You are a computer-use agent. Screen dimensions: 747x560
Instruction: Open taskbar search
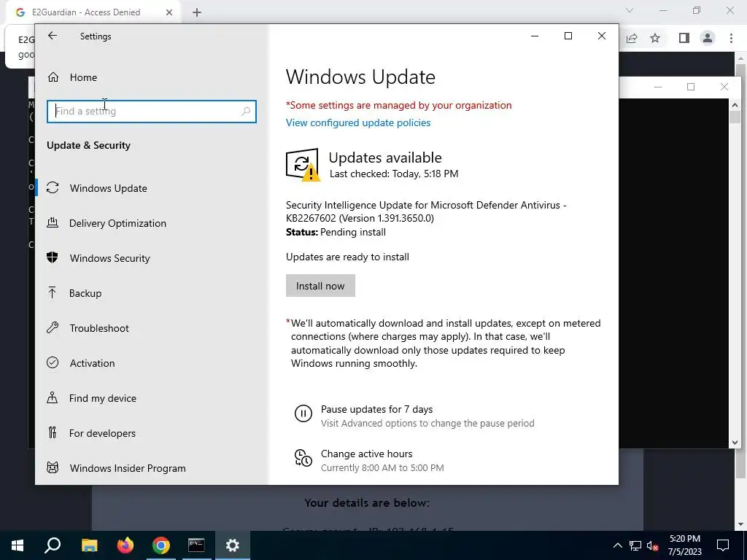pyautogui.click(x=53, y=545)
